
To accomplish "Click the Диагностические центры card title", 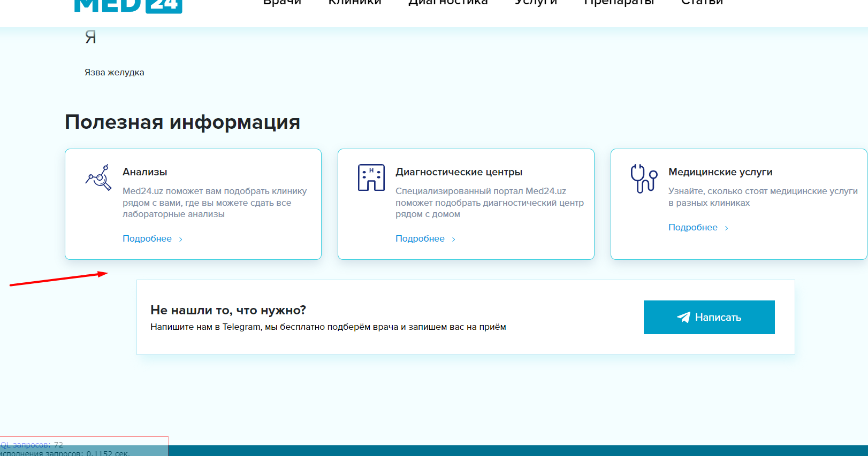I will (x=459, y=172).
